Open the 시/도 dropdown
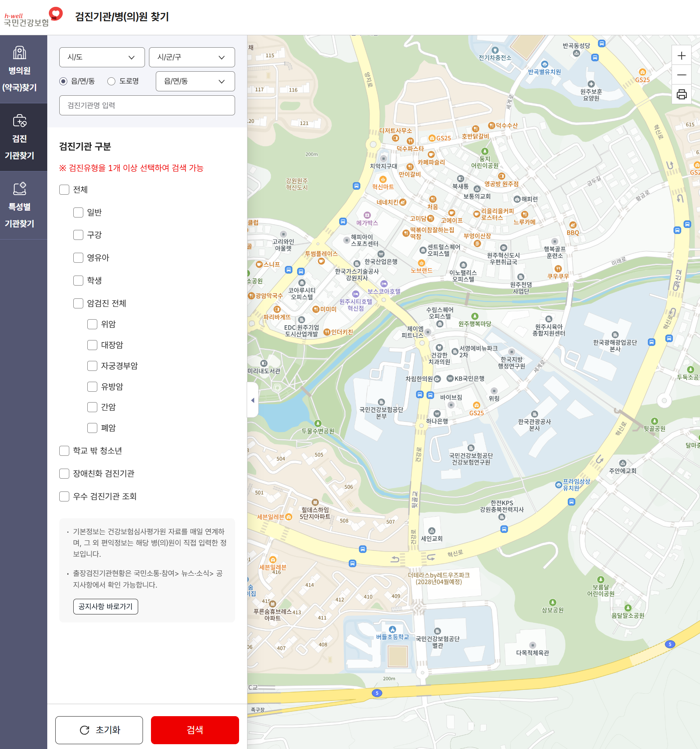The width and height of the screenshot is (700, 749). [x=102, y=57]
